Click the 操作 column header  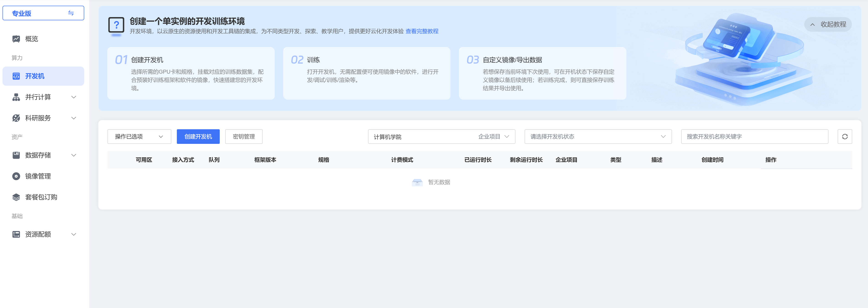(x=771, y=160)
